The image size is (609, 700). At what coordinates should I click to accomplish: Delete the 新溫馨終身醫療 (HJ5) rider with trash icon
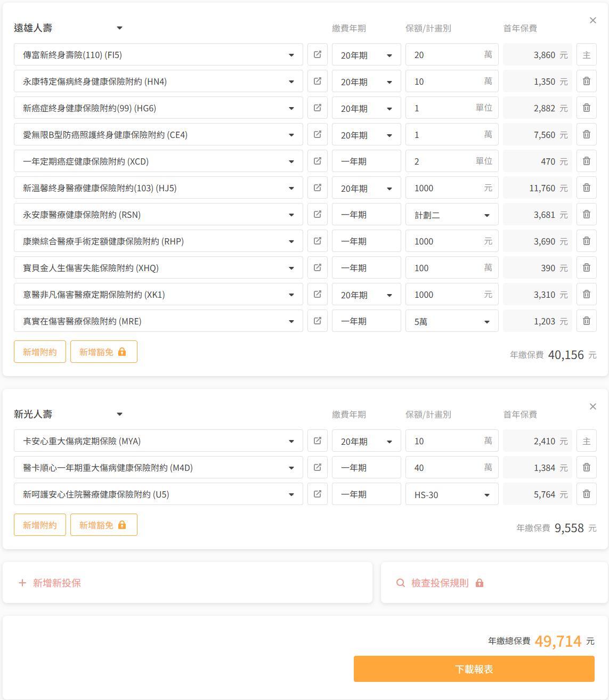[x=587, y=188]
